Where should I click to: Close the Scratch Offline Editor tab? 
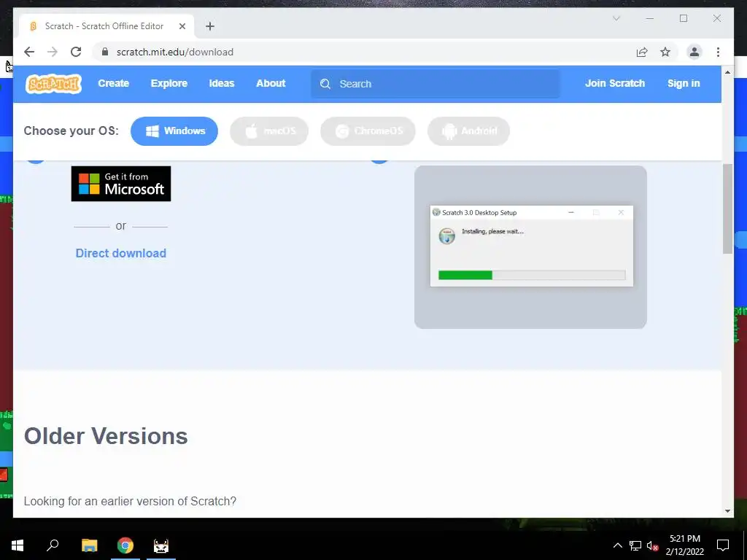182,26
